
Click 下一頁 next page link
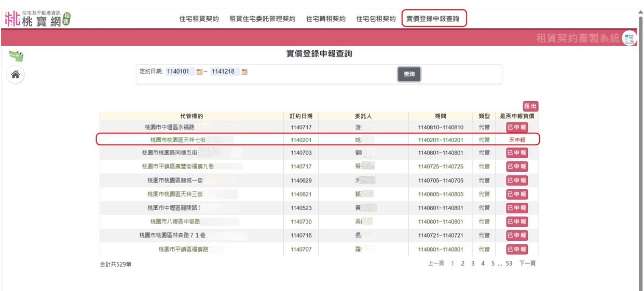pos(527,264)
